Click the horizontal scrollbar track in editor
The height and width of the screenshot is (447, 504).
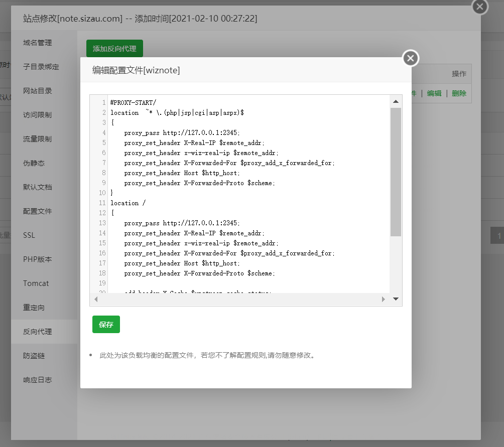(x=239, y=299)
